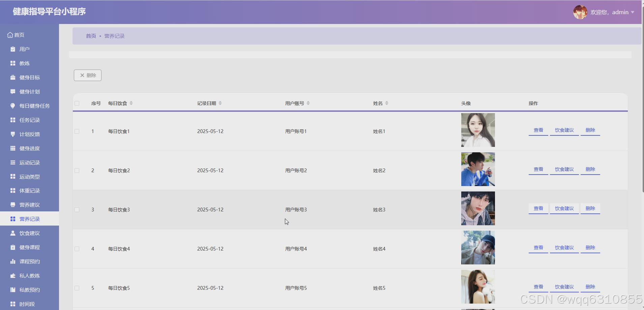Click 查看 for 每日饮食5 row
Image resolution: width=644 pixels, height=310 pixels.
(x=538, y=287)
